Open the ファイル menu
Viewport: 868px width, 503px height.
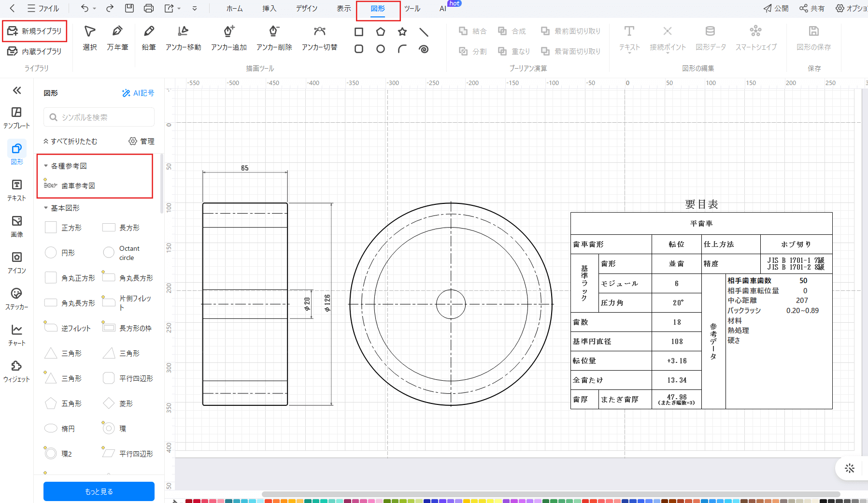pos(43,8)
